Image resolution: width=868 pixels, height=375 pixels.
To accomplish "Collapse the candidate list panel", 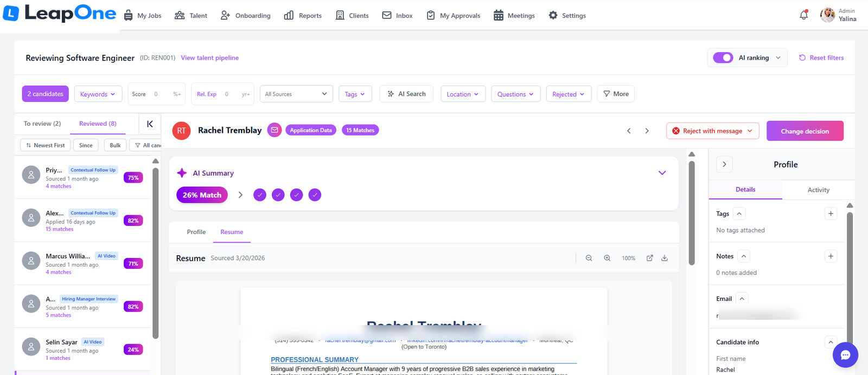I will 150,124.
